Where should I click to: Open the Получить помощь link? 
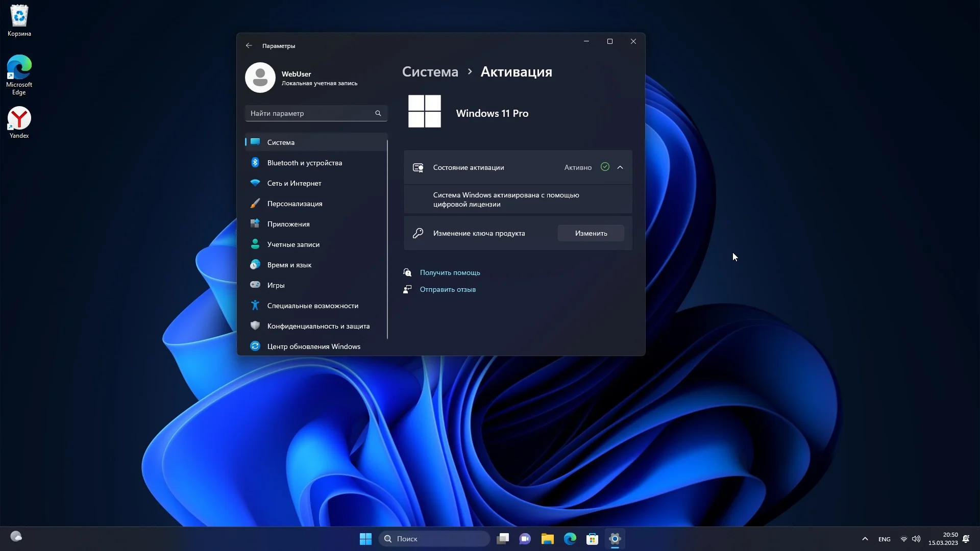[450, 272]
